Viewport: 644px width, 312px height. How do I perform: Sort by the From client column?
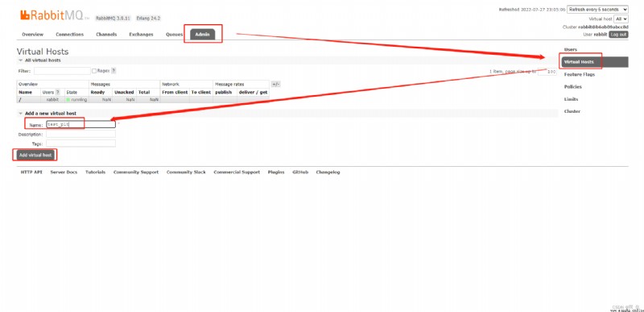pos(174,93)
